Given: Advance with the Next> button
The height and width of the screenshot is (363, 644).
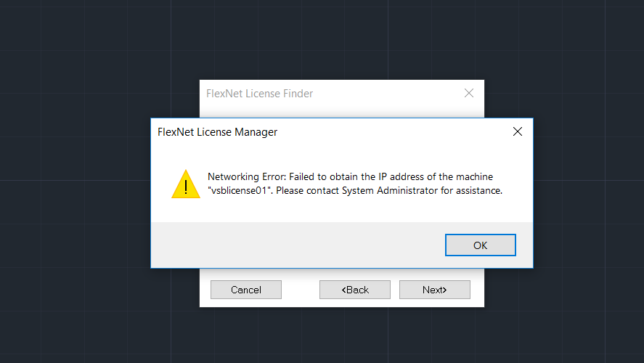Looking at the screenshot, I should click(434, 290).
